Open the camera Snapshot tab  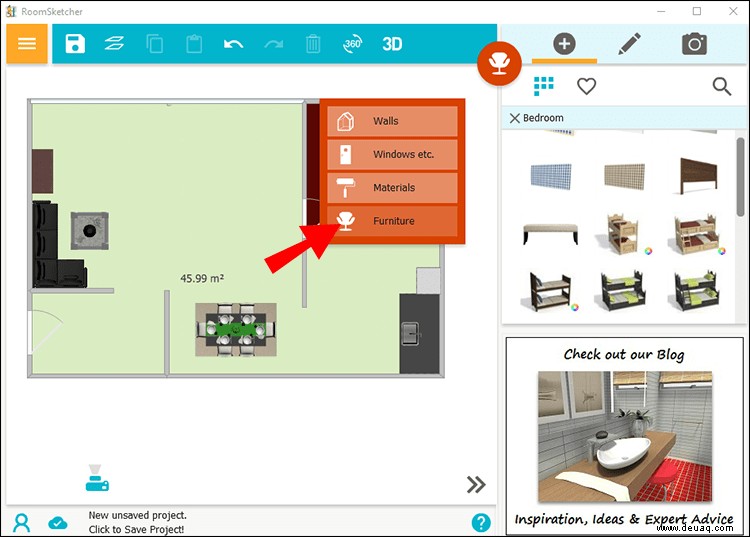(x=694, y=44)
